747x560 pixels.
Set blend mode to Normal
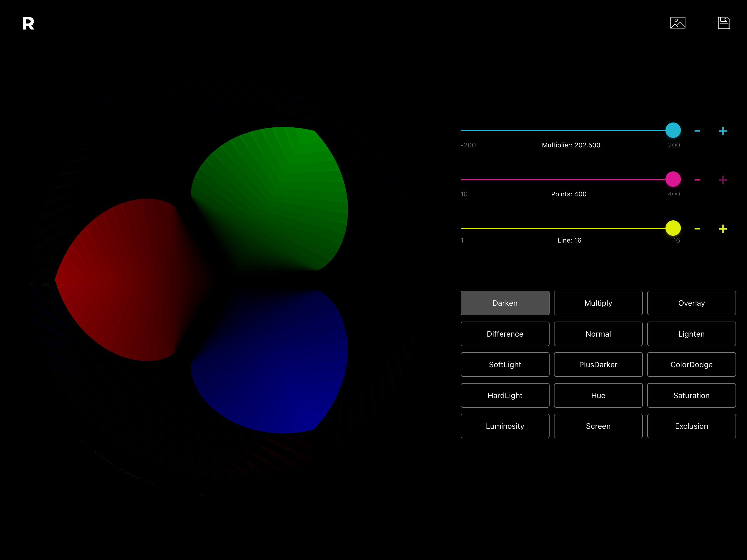coord(598,334)
